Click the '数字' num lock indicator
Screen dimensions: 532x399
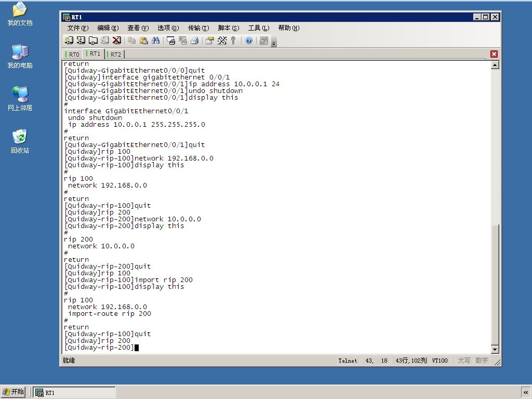click(482, 361)
